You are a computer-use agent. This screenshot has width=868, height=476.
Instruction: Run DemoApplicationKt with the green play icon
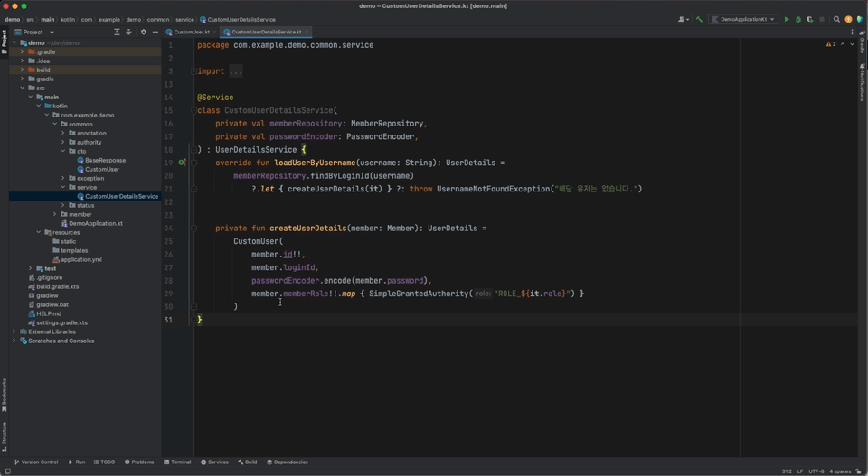787,19
